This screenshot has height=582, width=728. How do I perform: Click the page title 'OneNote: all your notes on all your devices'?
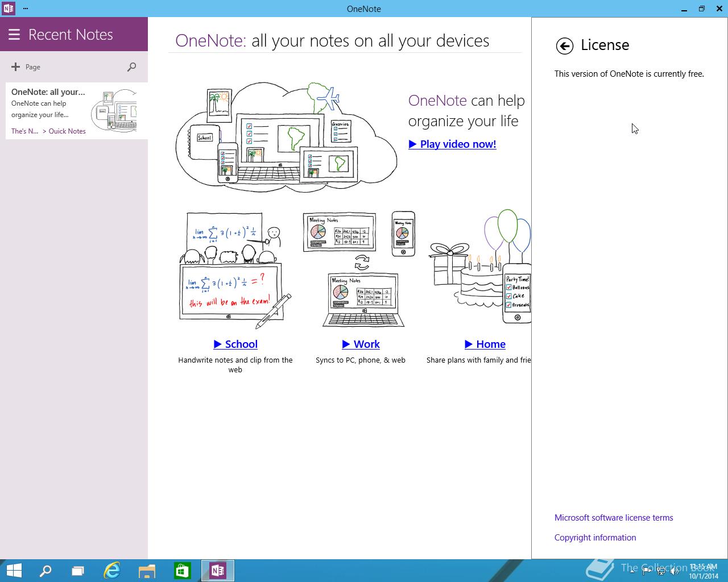pyautogui.click(x=332, y=41)
